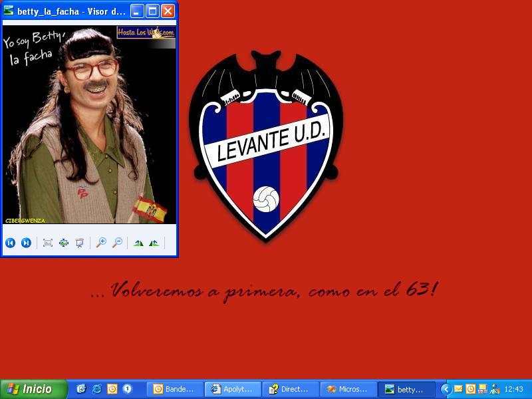Open the Inicio start menu

point(34,389)
